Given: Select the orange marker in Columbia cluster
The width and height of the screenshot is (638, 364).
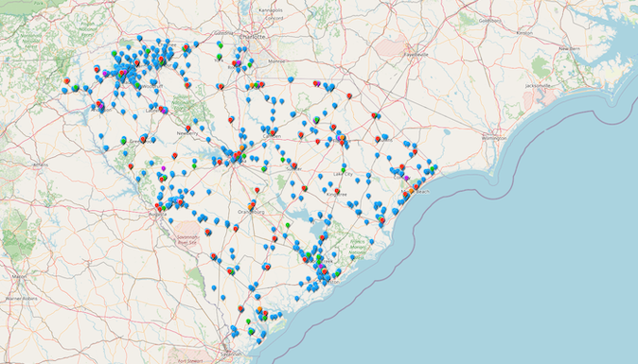Looking at the screenshot, I should (241, 147).
